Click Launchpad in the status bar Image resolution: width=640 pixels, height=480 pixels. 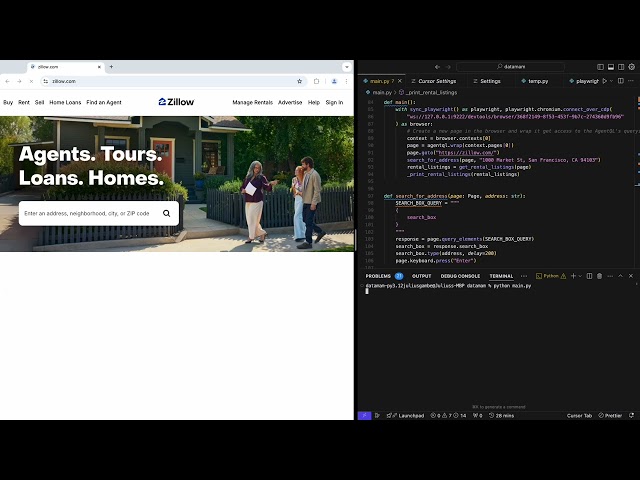pyautogui.click(x=405, y=416)
